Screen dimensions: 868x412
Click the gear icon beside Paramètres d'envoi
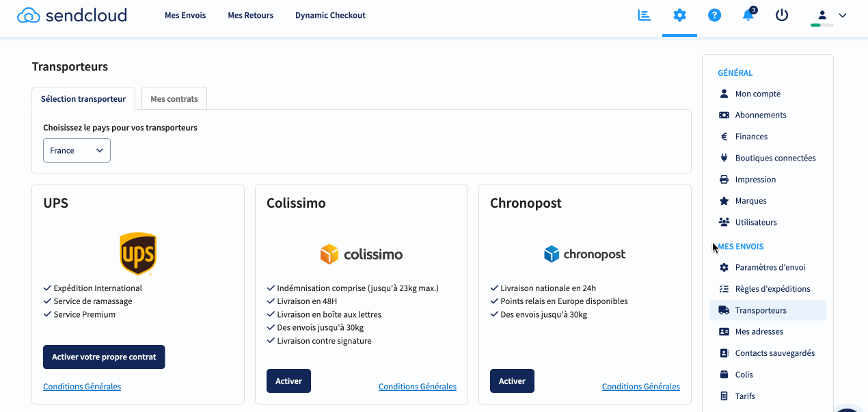[x=724, y=267]
